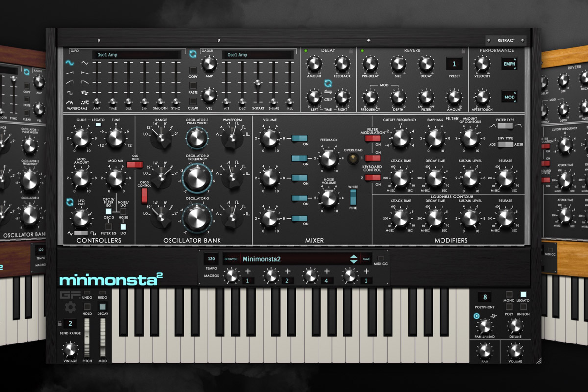Toggle the White/Pink noise switch
The width and height of the screenshot is (588, 392).
click(x=354, y=197)
